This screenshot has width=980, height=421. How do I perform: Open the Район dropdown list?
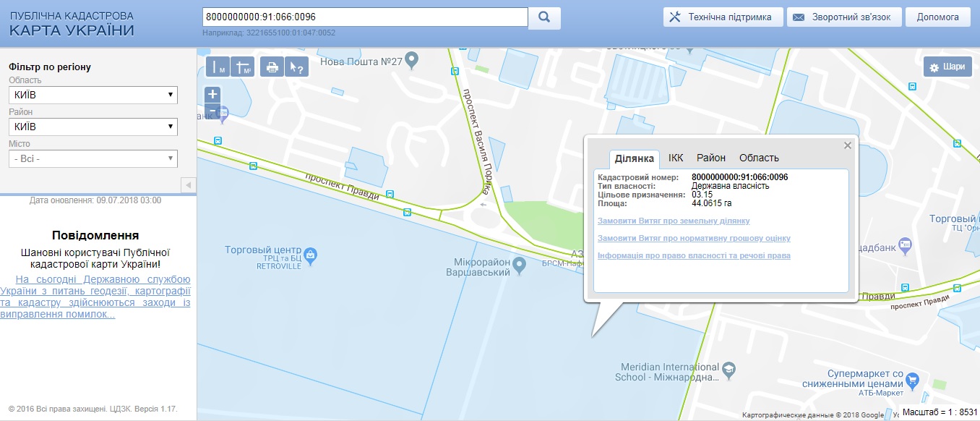[93, 127]
